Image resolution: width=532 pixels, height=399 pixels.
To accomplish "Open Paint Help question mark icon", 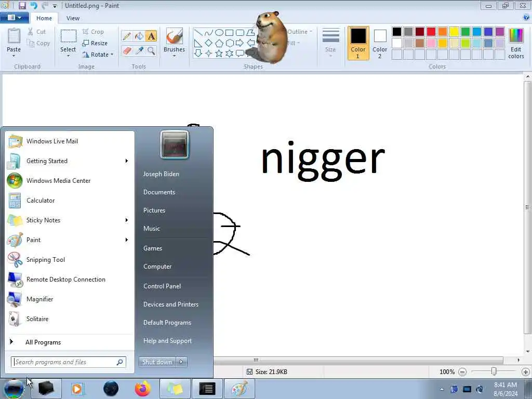I will [x=526, y=17].
